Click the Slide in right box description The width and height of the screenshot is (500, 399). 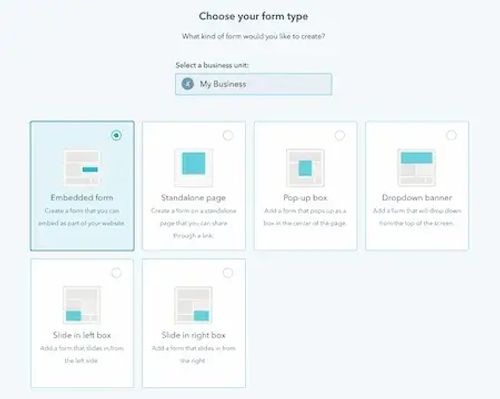193,354
